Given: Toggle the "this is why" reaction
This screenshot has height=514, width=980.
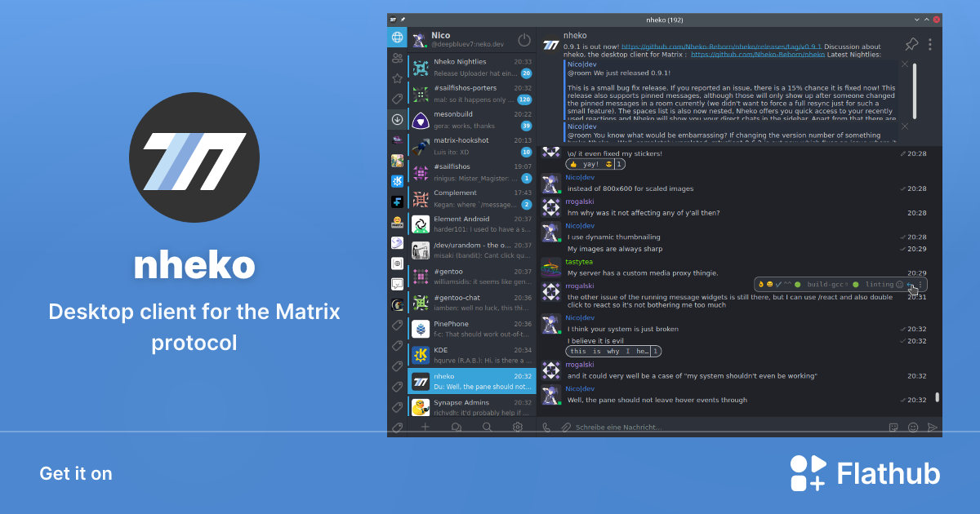Looking at the screenshot, I should click(613, 351).
